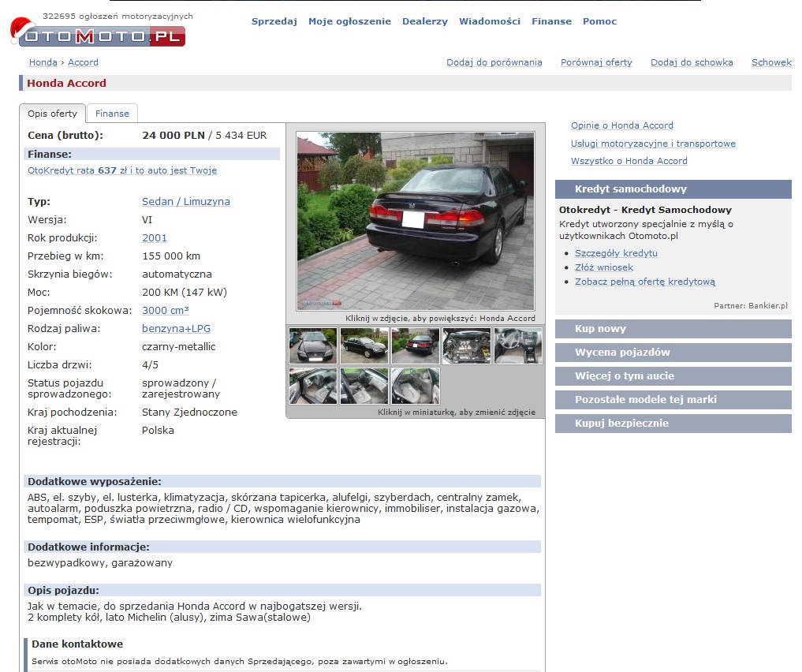Open Zobacz pełną ofertę kredytową link

point(645,282)
